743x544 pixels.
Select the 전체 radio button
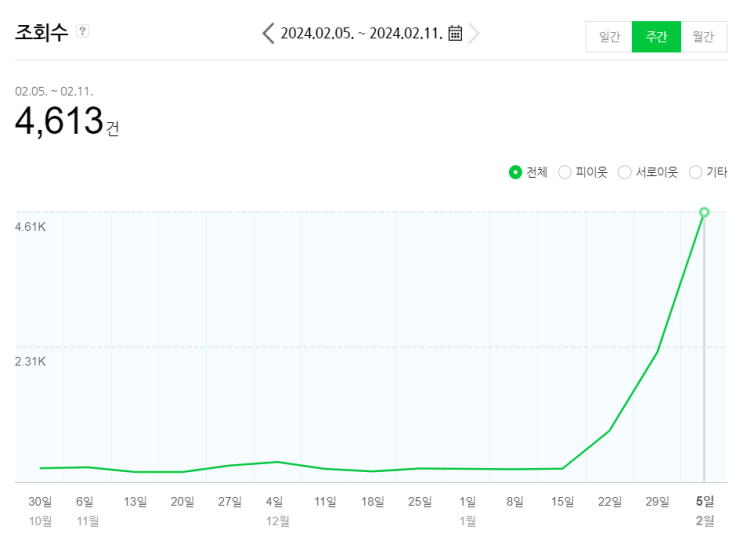click(x=515, y=172)
